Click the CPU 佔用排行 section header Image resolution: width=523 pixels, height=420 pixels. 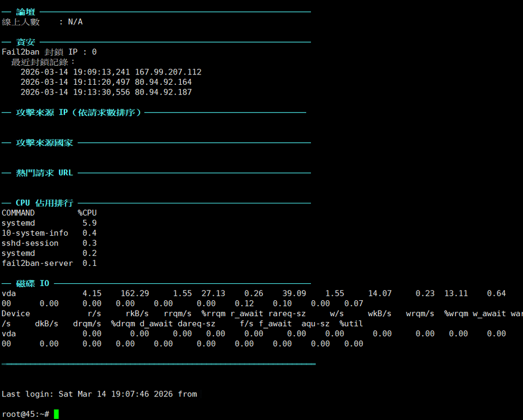click(x=44, y=203)
